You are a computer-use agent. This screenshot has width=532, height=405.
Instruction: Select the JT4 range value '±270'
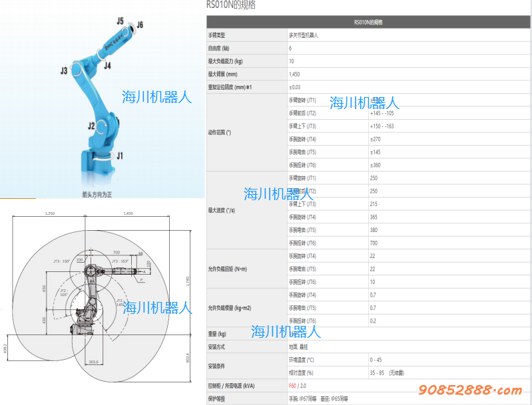coord(376,139)
